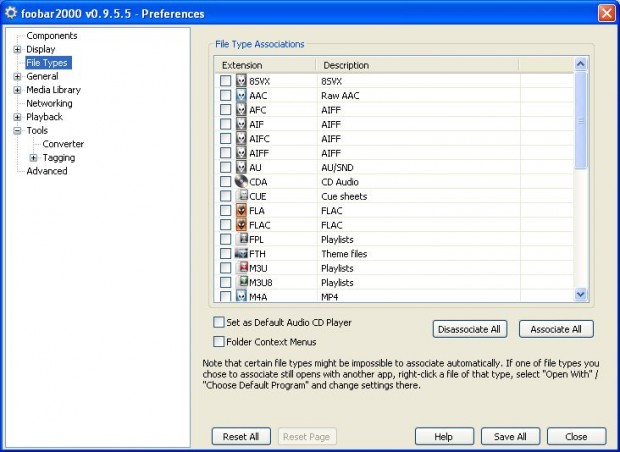Click the CUE sheet icon

tap(241, 196)
